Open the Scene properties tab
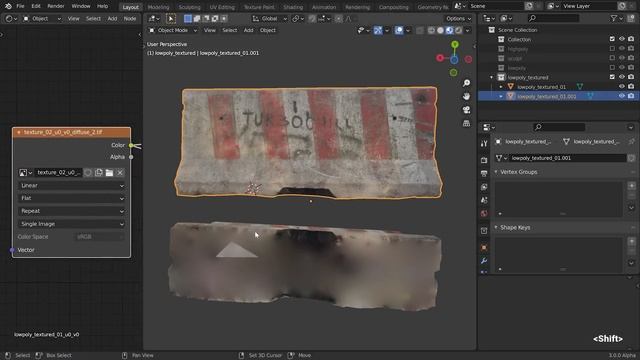The height and width of the screenshot is (360, 640). point(484,200)
